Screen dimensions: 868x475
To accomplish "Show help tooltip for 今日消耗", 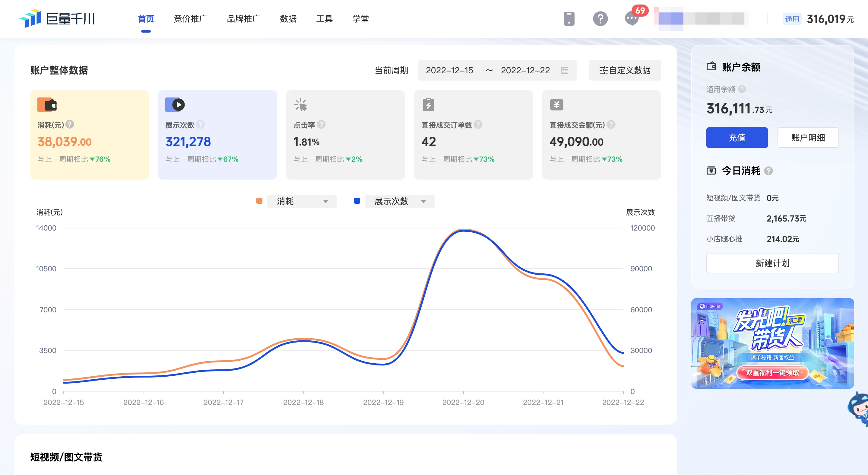I will pyautogui.click(x=768, y=171).
